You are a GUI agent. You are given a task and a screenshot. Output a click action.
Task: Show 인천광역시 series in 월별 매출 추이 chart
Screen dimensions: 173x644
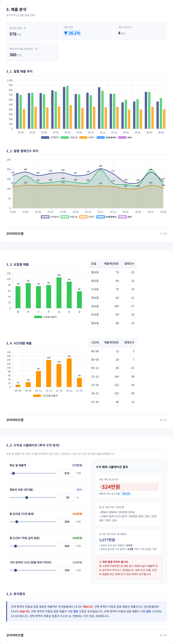pyautogui.click(x=106, y=137)
